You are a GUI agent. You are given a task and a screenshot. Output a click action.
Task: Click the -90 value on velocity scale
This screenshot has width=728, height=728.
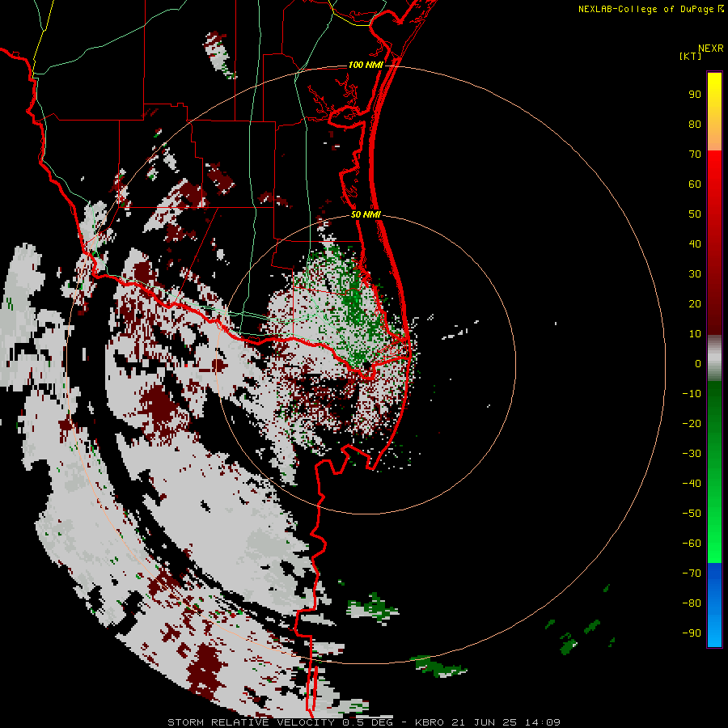(x=692, y=633)
